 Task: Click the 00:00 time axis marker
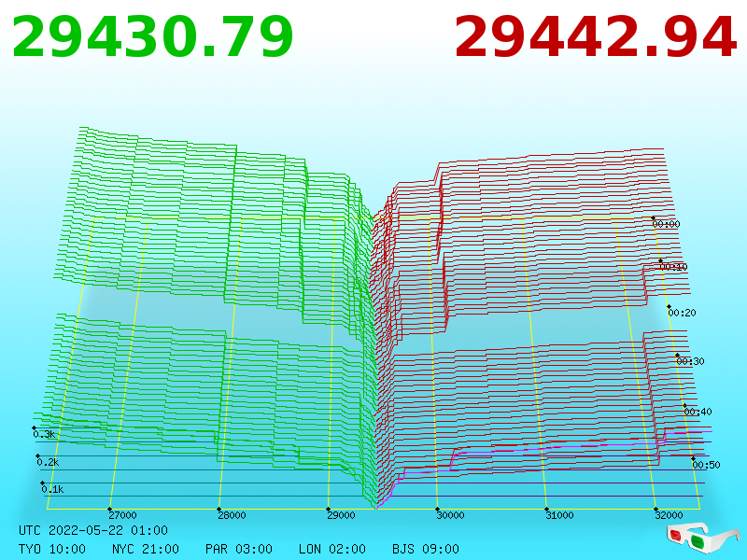coord(666,224)
